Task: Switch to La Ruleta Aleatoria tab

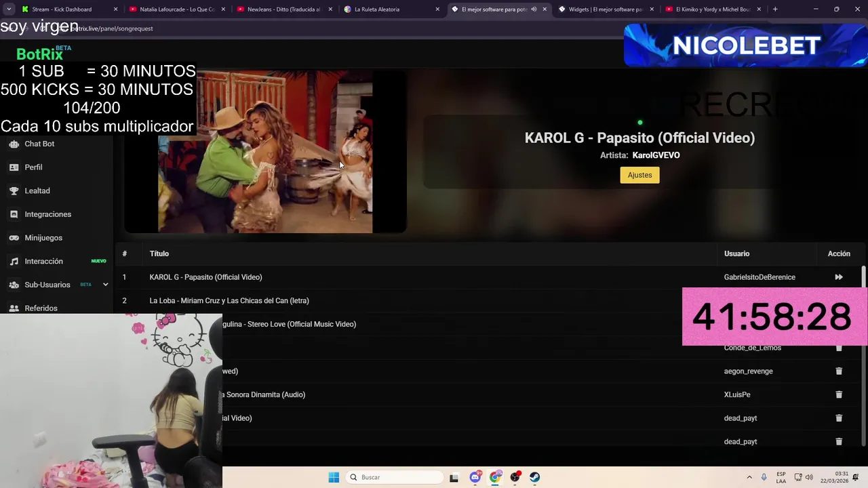Action: coord(391,9)
